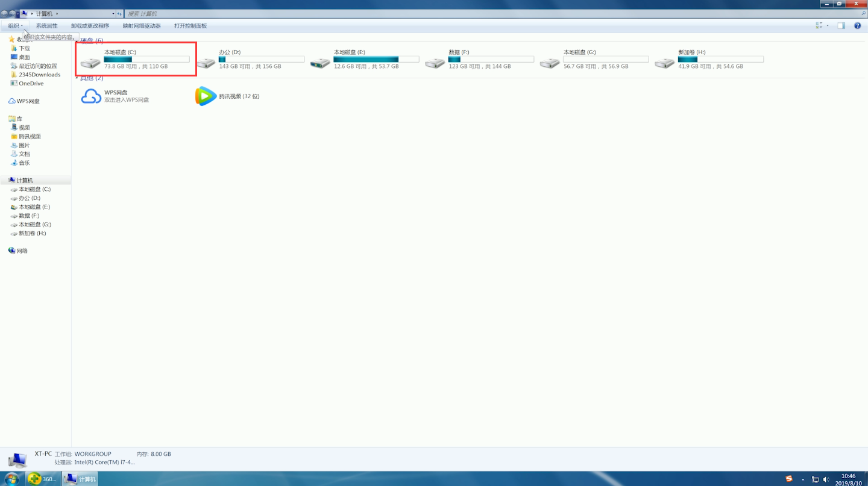The height and width of the screenshot is (486, 868).
Task: Select the 本地磁盘 (G:) drive icon
Action: tap(550, 62)
